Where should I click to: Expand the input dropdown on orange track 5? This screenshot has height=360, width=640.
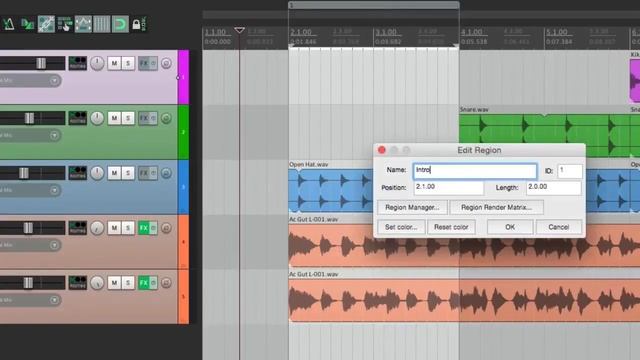pyautogui.click(x=54, y=299)
